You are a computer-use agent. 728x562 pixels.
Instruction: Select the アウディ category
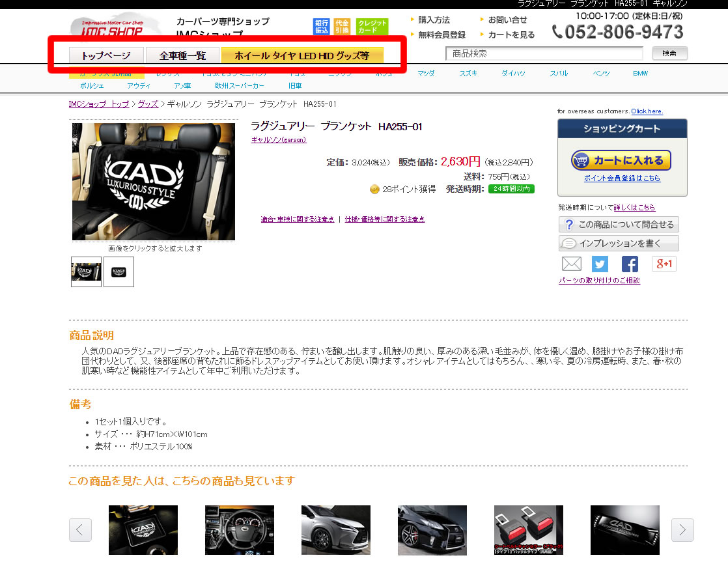pyautogui.click(x=138, y=86)
